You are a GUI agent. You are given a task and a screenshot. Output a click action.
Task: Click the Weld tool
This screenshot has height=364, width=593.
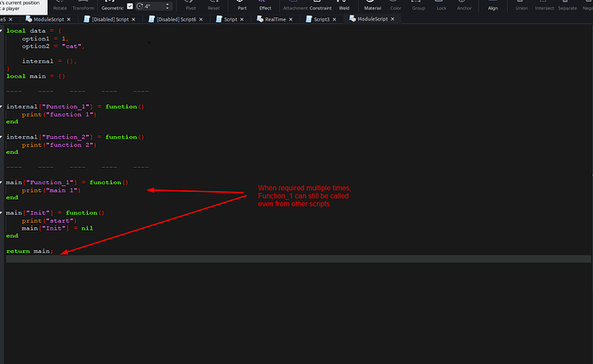point(343,5)
